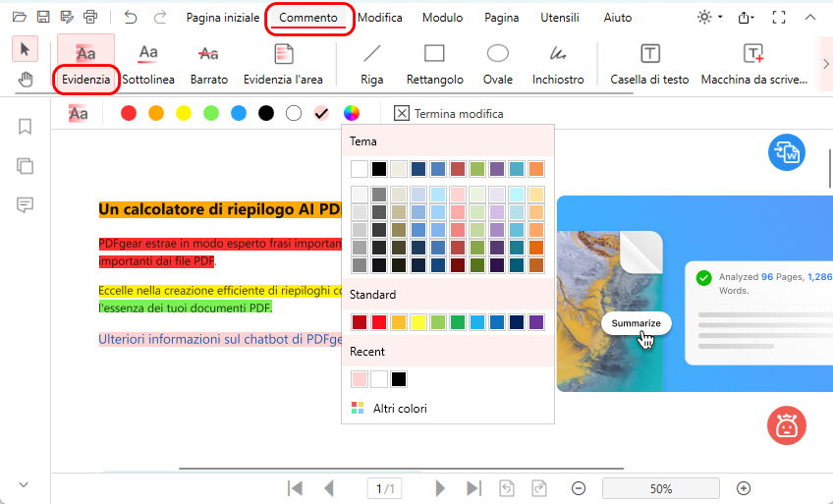The width and height of the screenshot is (833, 504).
Task: Click the convert to Word round button
Action: coord(786,152)
